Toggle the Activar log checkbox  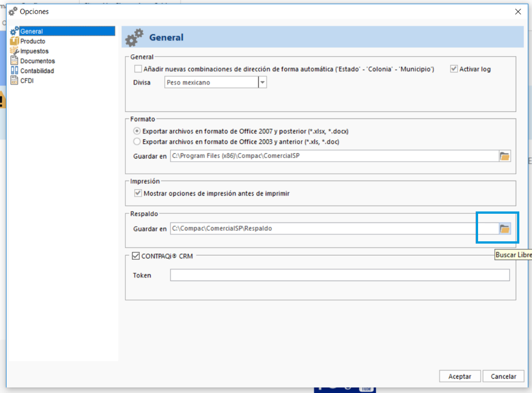(454, 69)
